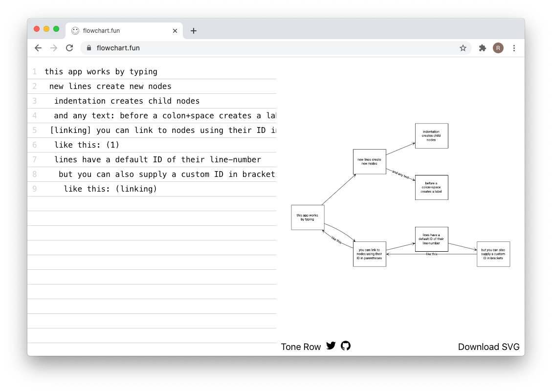
Task: Bookmark this page with the star icon
Action: [463, 48]
